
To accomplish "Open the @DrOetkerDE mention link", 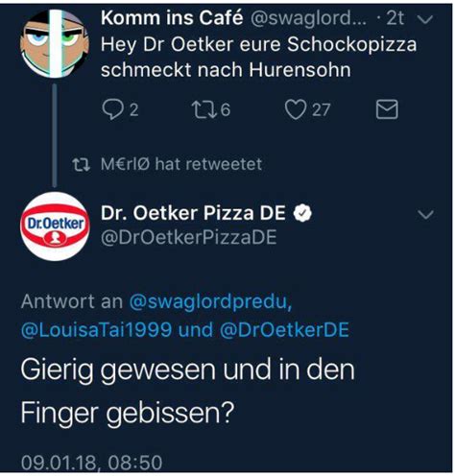I will (x=284, y=330).
